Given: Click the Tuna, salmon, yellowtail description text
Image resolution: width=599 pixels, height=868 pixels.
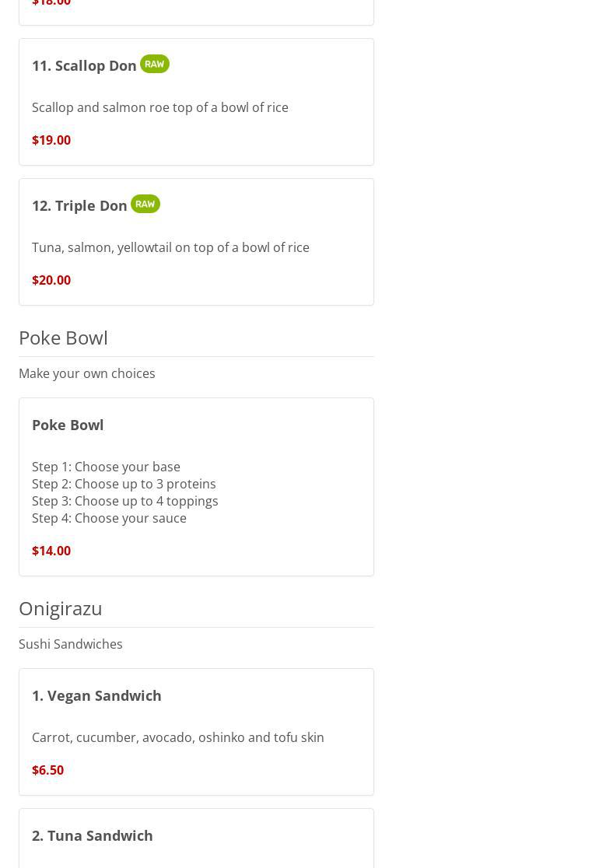Looking at the screenshot, I should (x=170, y=247).
